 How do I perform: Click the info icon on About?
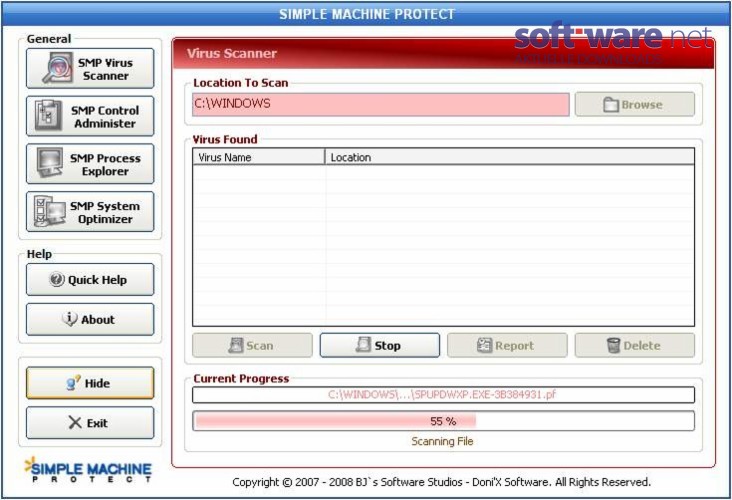(x=70, y=319)
